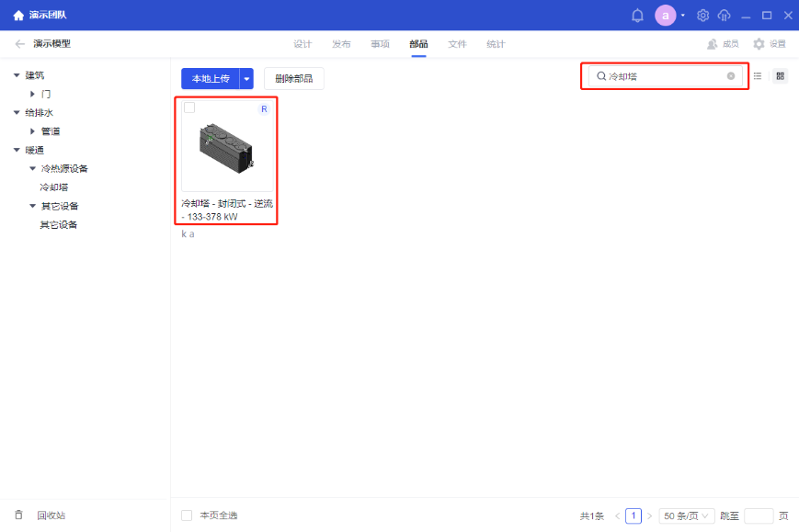This screenshot has height=532, width=799.
Task: Go to the home icon for 演示团队
Action: coord(19,16)
